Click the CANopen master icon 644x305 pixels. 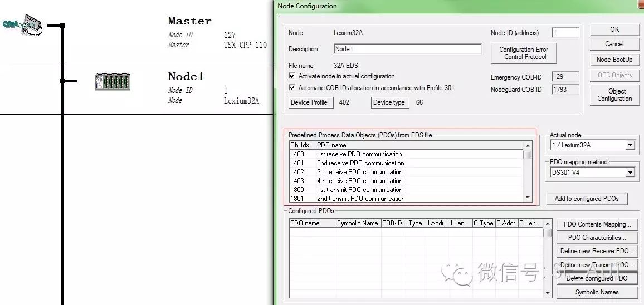(x=23, y=24)
